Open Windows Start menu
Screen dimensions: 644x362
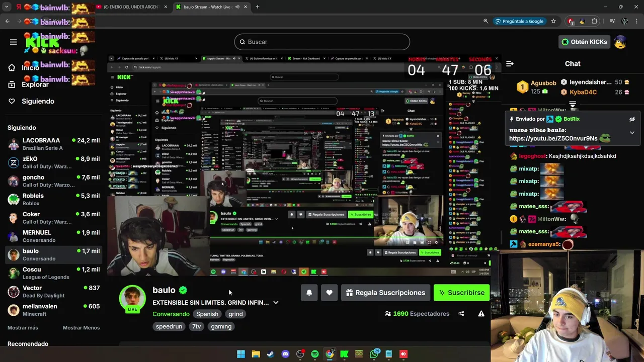pyautogui.click(x=241, y=354)
